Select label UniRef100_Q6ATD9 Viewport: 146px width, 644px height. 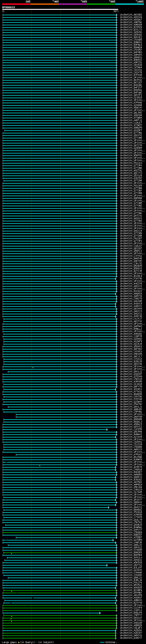131,417
